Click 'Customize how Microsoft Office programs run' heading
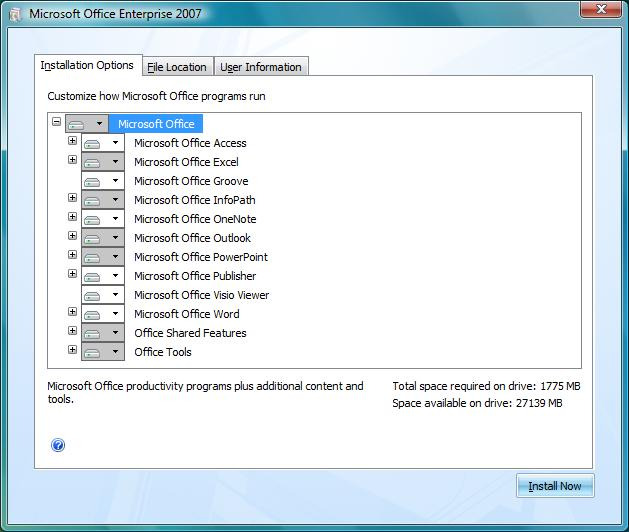The image size is (629, 532). pyautogui.click(x=156, y=96)
